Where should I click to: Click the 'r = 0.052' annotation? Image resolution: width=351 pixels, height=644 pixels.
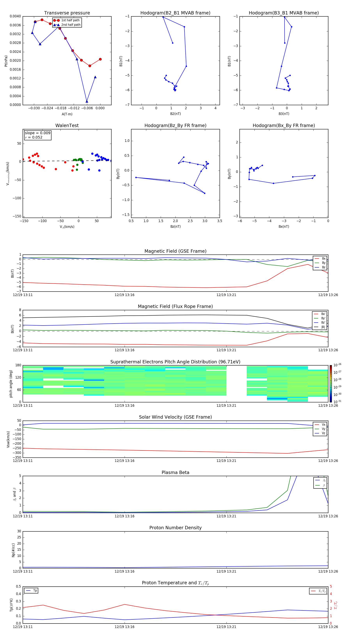point(34,137)
